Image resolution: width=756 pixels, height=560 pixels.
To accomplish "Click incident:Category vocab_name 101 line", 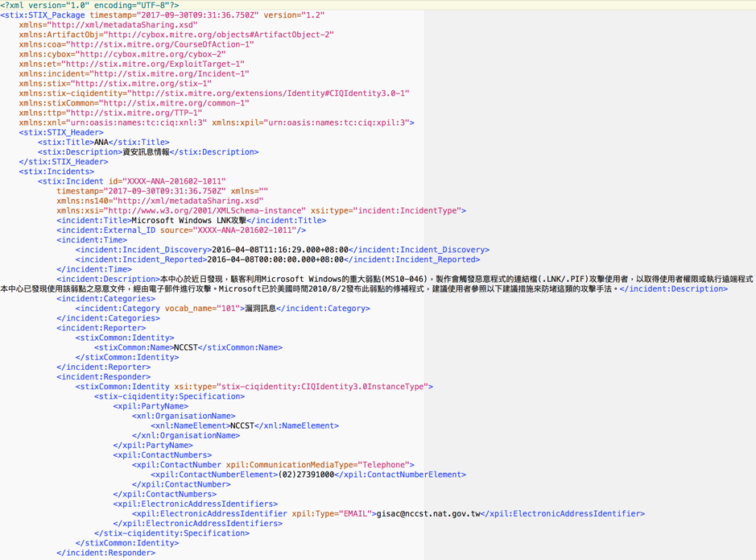I will [223, 309].
